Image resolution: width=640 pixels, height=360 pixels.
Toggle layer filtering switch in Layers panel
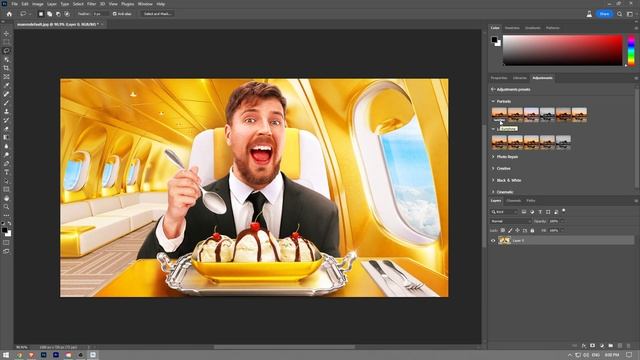564,211
